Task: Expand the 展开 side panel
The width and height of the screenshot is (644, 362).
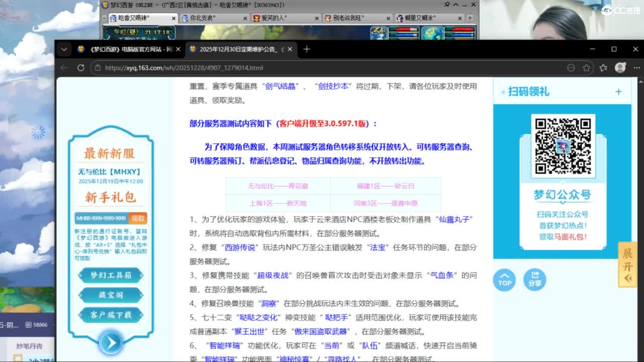Action: pyautogui.click(x=627, y=265)
